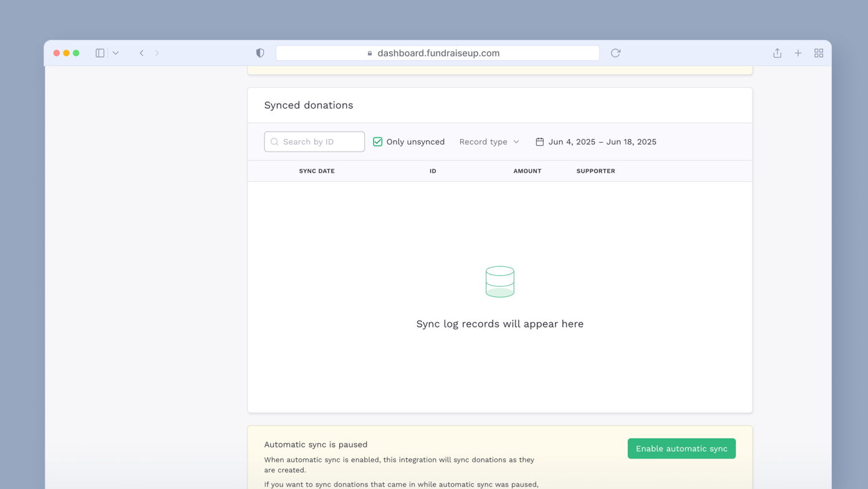
Task: Click the new tab plus control
Action: tap(798, 53)
